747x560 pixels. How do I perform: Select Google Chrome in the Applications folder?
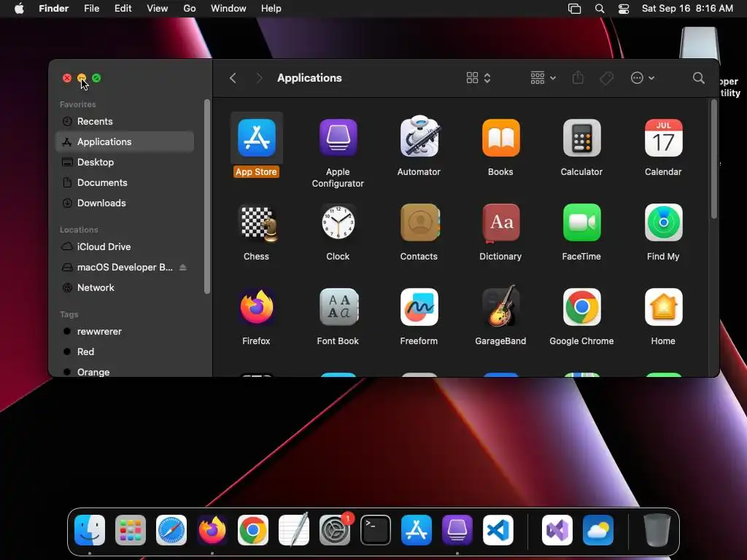[x=581, y=307]
